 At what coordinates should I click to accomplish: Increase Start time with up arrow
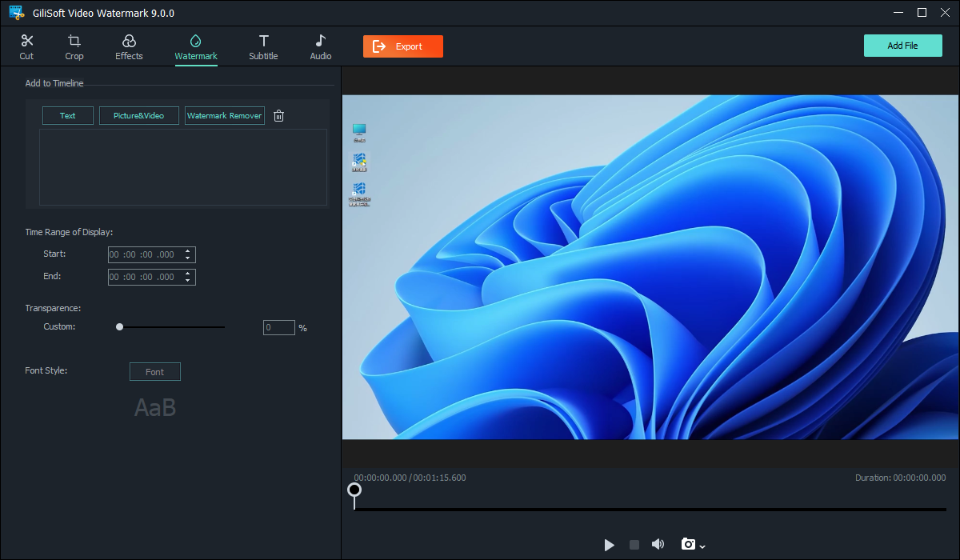188,251
